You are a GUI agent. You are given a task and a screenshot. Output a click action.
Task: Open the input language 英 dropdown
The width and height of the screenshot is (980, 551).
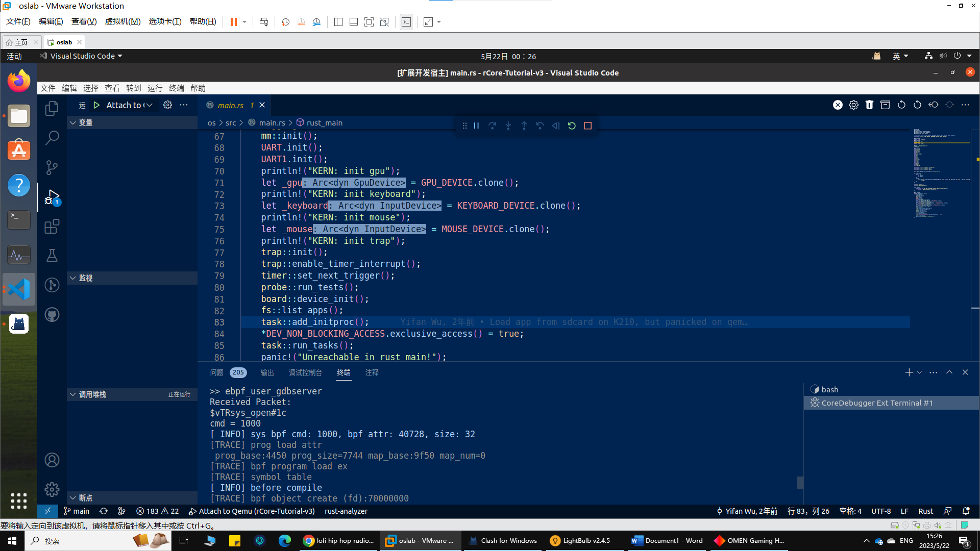pyautogui.click(x=900, y=56)
